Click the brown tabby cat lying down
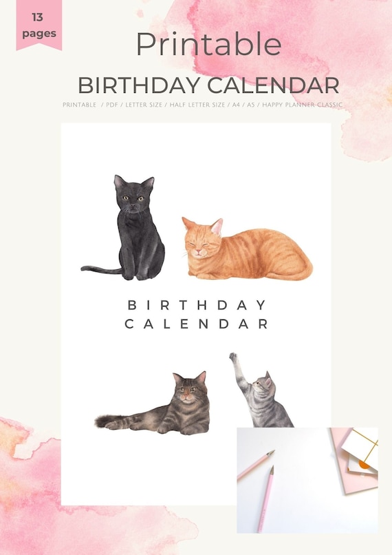 click(153, 404)
